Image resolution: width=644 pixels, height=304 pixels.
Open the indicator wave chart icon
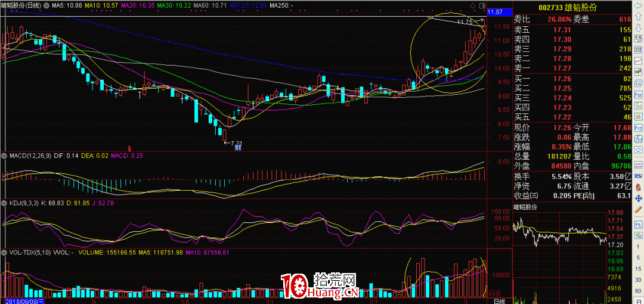(x=638, y=165)
